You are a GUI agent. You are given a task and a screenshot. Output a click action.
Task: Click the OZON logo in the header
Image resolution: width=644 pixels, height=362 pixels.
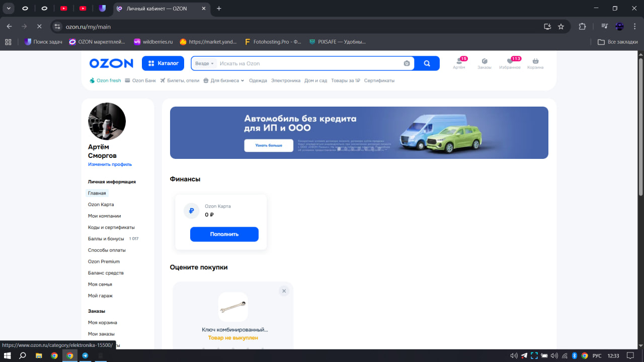pyautogui.click(x=111, y=63)
